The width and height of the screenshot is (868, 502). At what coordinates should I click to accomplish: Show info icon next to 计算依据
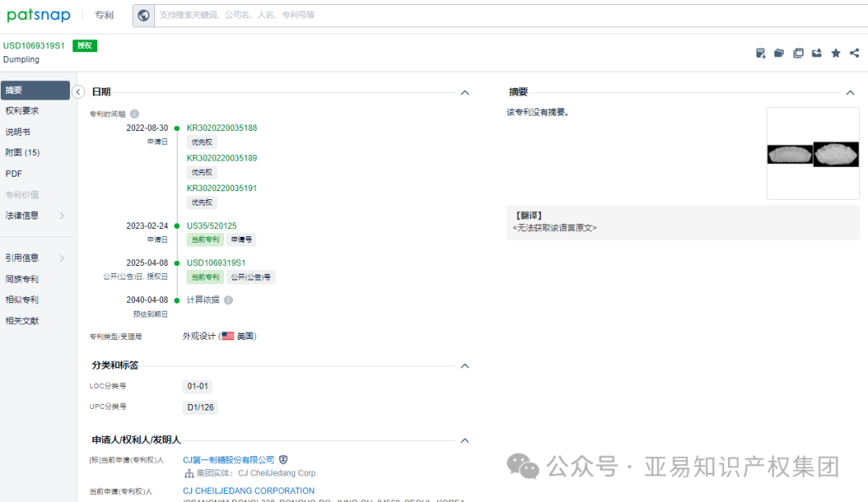pos(228,300)
